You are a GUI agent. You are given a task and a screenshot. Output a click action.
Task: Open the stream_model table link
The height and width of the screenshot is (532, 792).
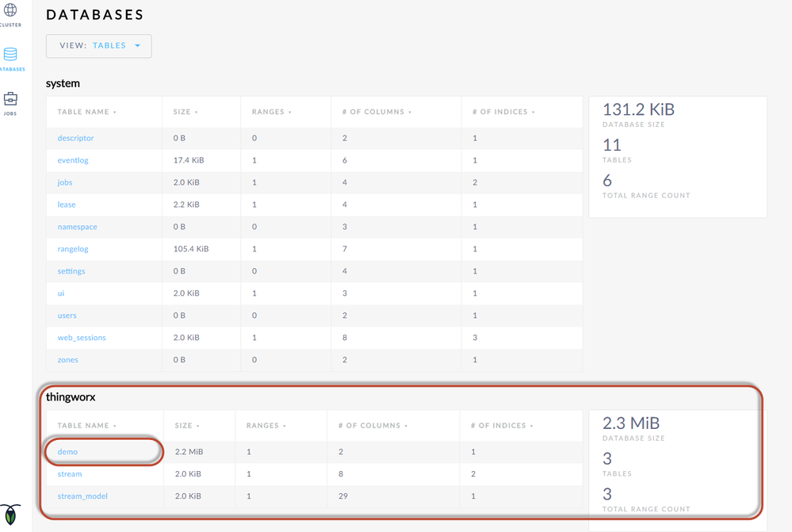tap(82, 496)
